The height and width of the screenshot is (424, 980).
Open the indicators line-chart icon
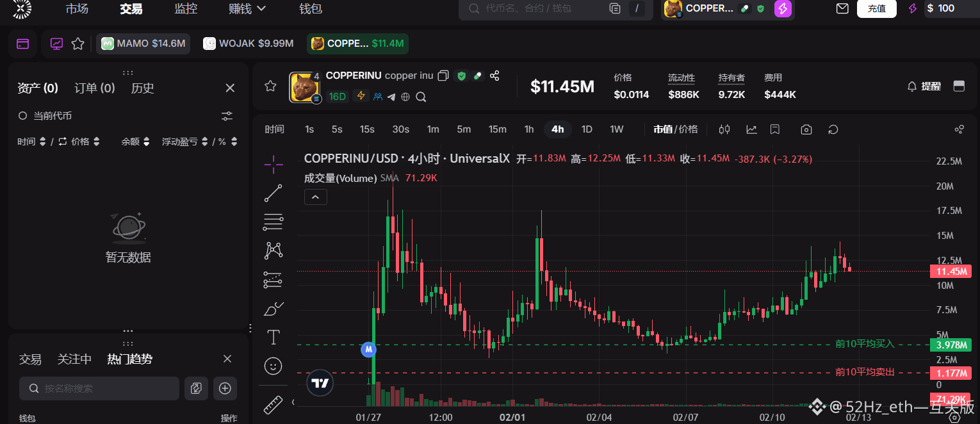pyautogui.click(x=751, y=129)
